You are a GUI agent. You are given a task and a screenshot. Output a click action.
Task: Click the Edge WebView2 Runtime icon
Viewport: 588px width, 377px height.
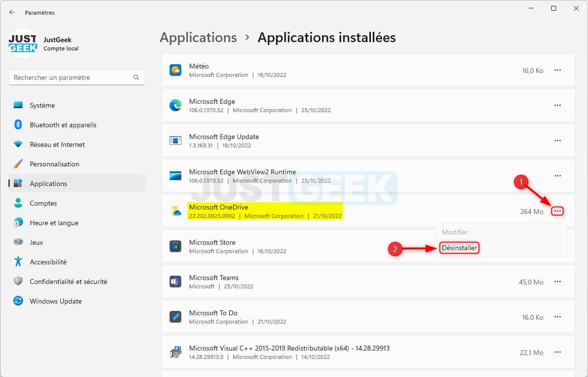point(175,176)
